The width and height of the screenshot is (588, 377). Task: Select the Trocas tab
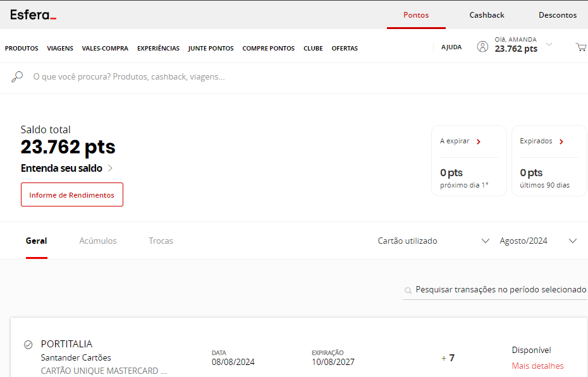[161, 241]
